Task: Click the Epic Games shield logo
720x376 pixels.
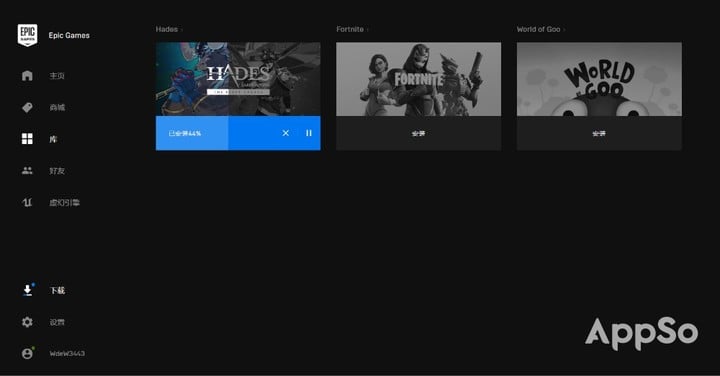Action: (x=28, y=35)
